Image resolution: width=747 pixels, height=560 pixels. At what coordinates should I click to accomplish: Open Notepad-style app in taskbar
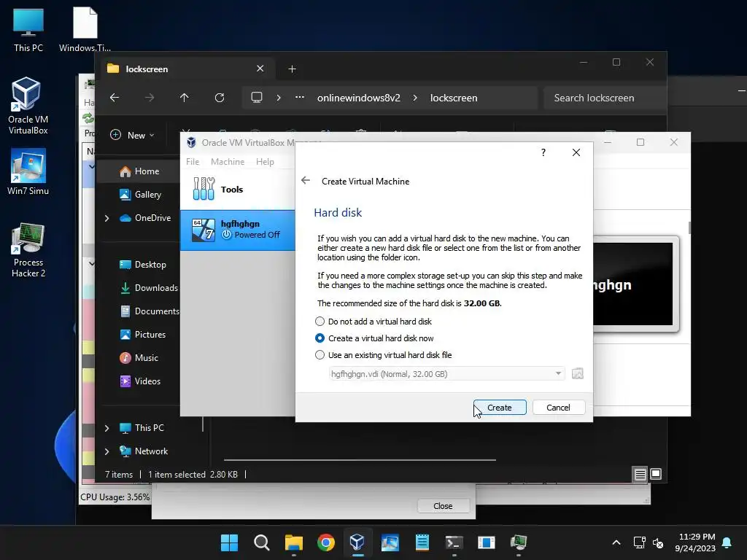pyautogui.click(x=422, y=542)
